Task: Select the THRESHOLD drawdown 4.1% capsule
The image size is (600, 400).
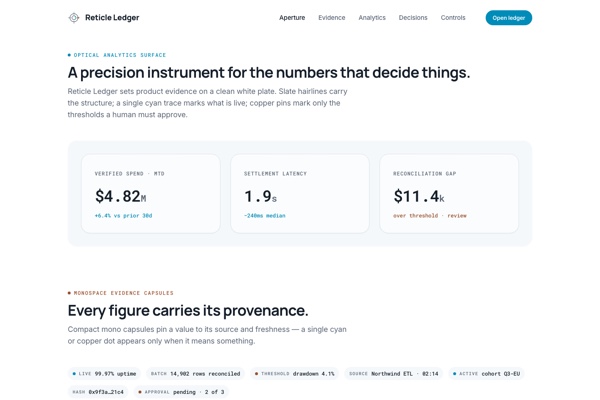Action: (294, 374)
